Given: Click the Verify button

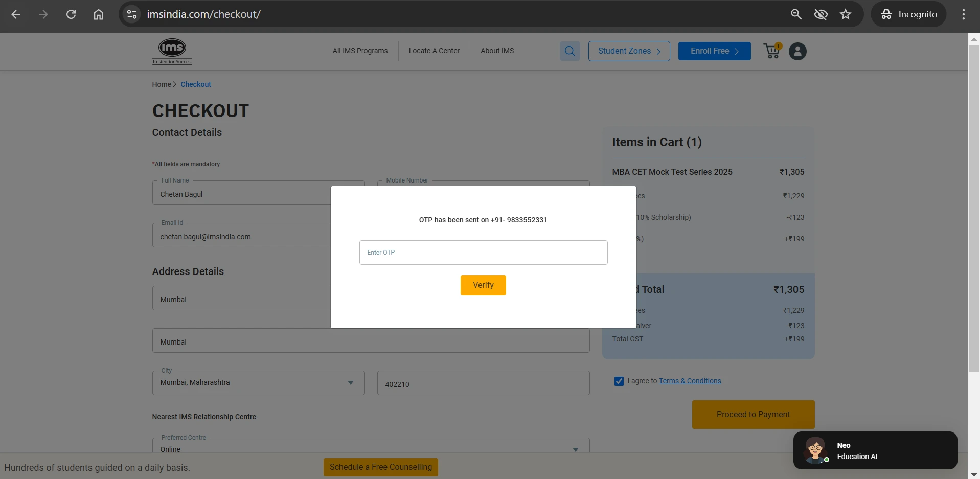Looking at the screenshot, I should pos(483,285).
